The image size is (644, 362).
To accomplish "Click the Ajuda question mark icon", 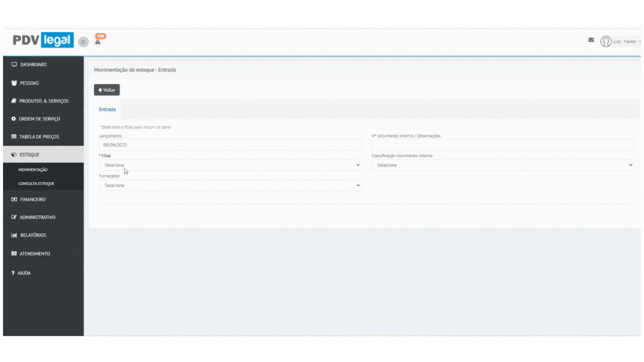I will tap(13, 273).
